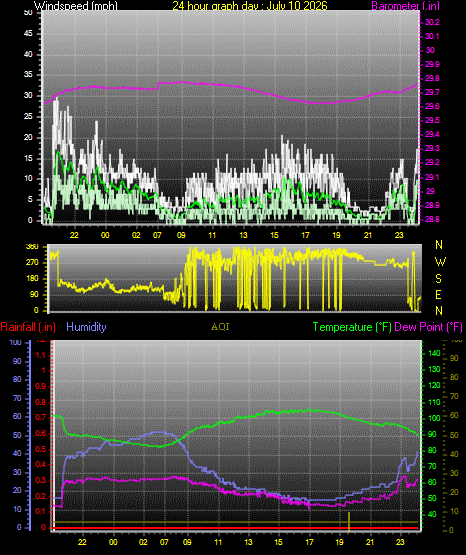Click the "29.1" barometer axis value
The width and height of the screenshot is (466, 555).
click(432, 177)
